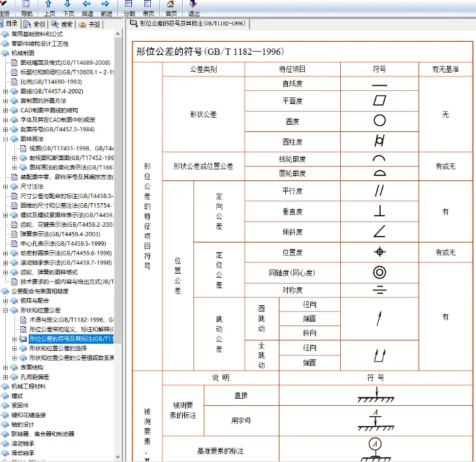Collapse the 形状和位置公差 node
The height and width of the screenshot is (462, 476).
pyautogui.click(x=5, y=310)
